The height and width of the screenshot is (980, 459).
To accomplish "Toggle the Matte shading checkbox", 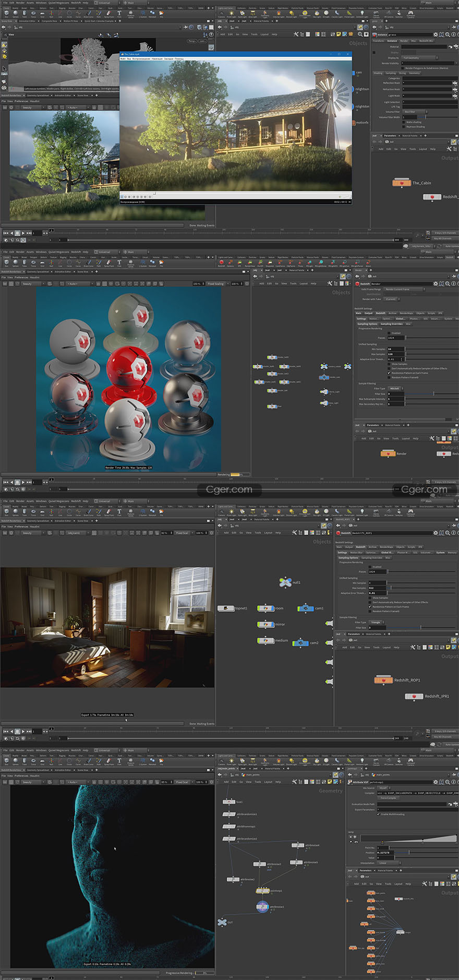I will point(404,122).
